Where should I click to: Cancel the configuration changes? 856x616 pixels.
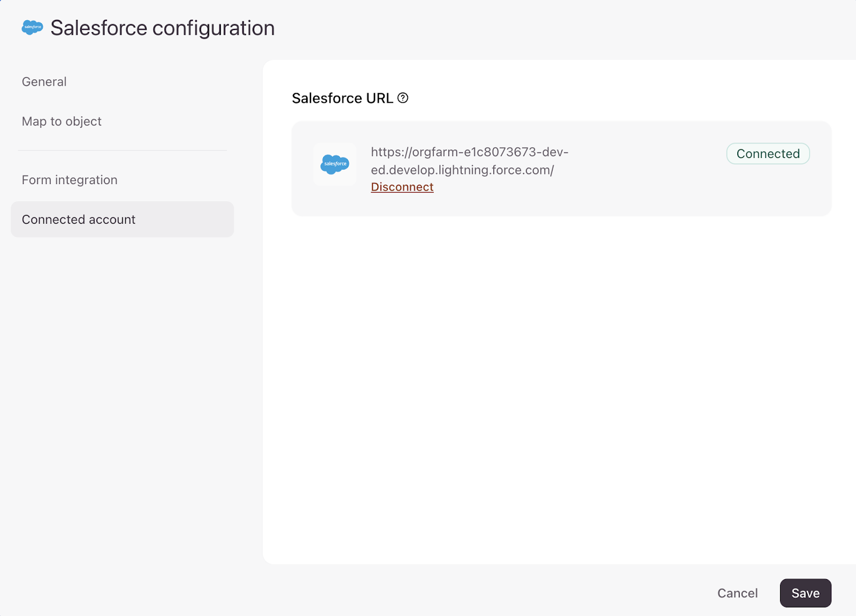737,593
